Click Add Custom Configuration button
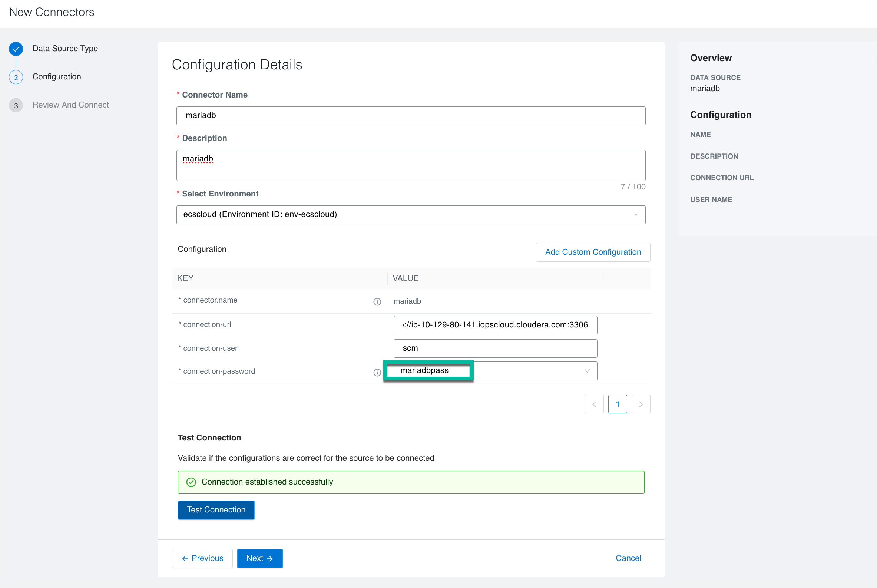Screen dimensions: 877x588 pyautogui.click(x=593, y=252)
